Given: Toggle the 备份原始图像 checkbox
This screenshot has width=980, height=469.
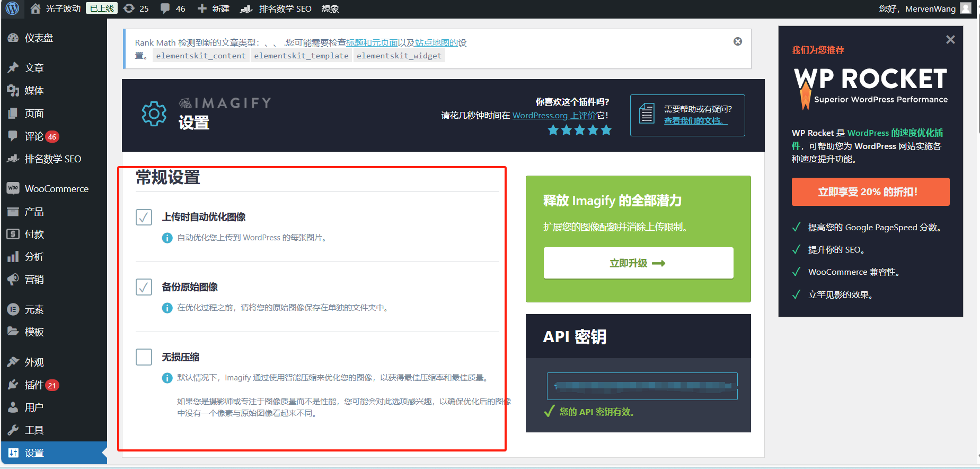Looking at the screenshot, I should 144,287.
